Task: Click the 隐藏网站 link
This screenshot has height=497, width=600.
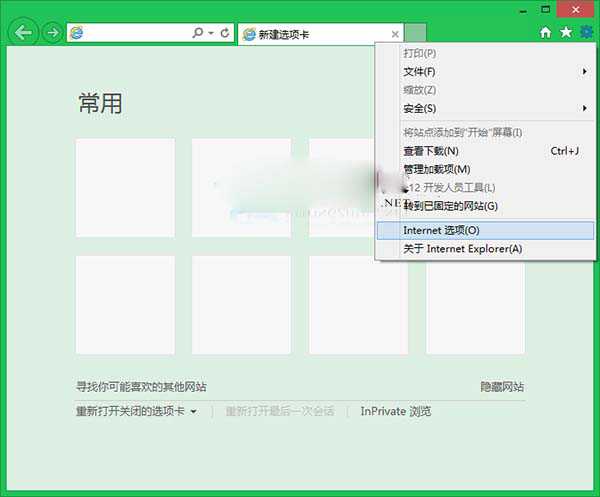Action: tap(502, 387)
